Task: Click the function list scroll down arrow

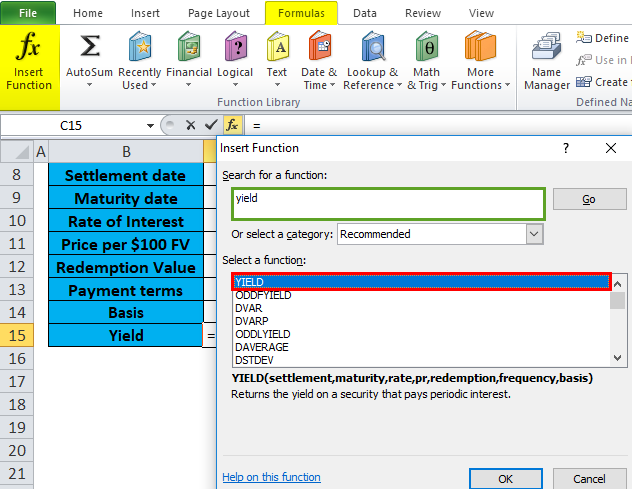Action: pyautogui.click(x=617, y=357)
